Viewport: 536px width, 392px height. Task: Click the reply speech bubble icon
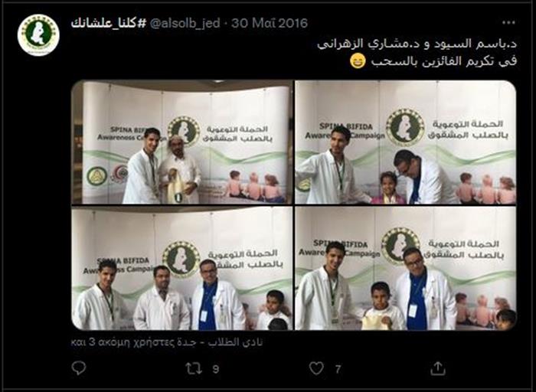79,368
